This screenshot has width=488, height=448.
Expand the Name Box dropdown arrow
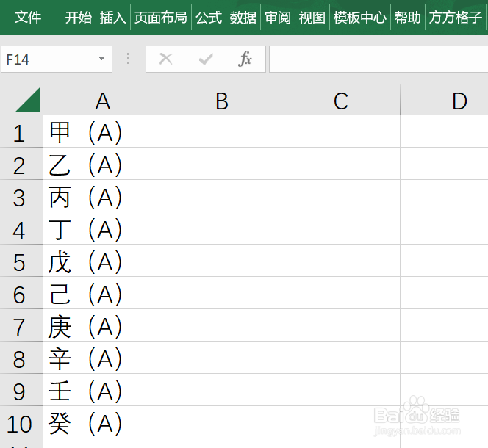(101, 59)
